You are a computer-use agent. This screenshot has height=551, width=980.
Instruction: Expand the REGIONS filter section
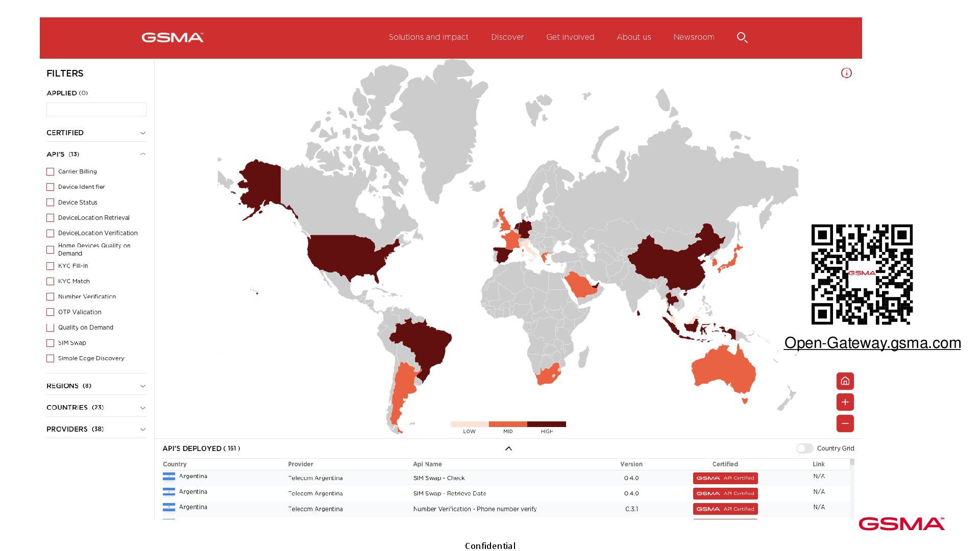click(x=96, y=386)
